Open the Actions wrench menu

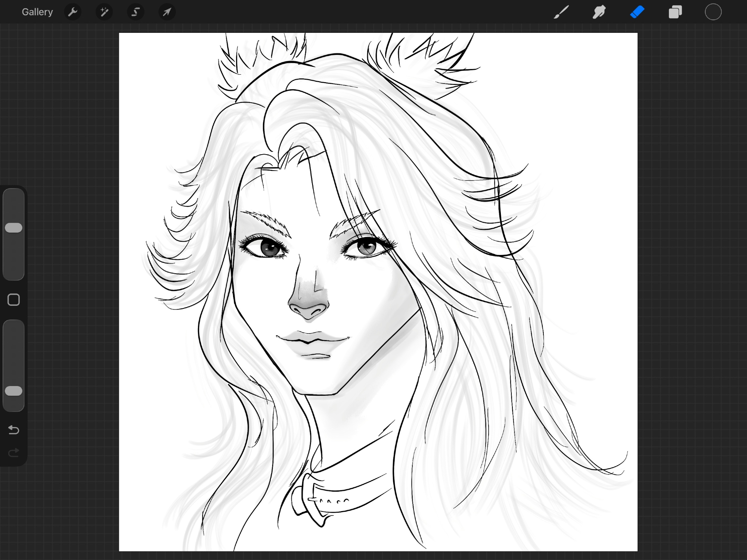coord(72,12)
